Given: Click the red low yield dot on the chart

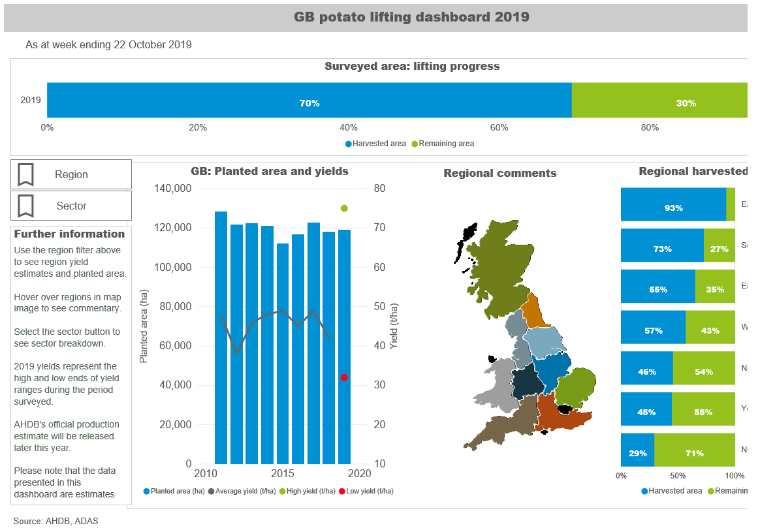Looking at the screenshot, I should [x=343, y=376].
